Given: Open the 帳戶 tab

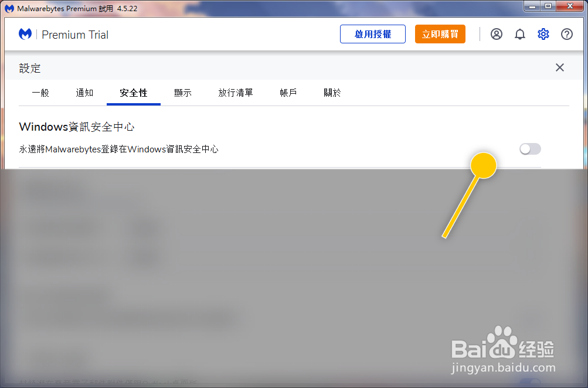Looking at the screenshot, I should [x=288, y=93].
